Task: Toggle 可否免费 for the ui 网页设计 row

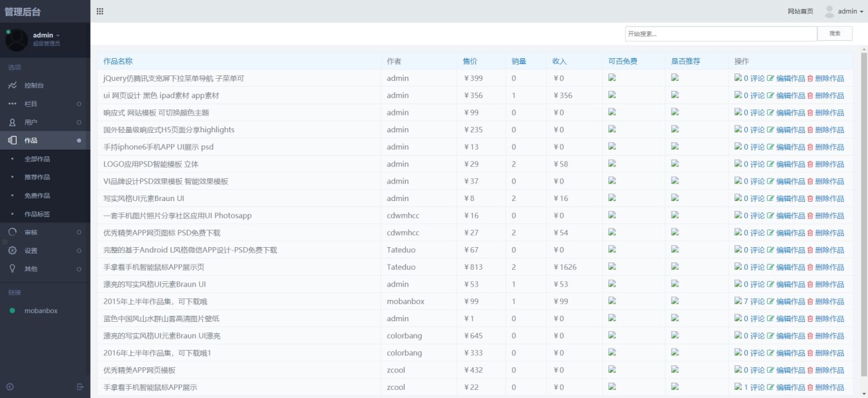Action: (612, 95)
